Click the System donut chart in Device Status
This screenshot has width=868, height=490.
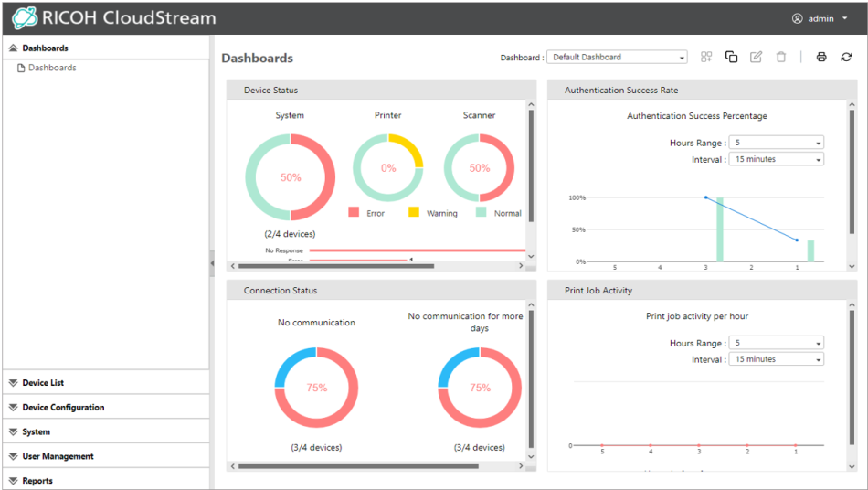click(x=291, y=176)
